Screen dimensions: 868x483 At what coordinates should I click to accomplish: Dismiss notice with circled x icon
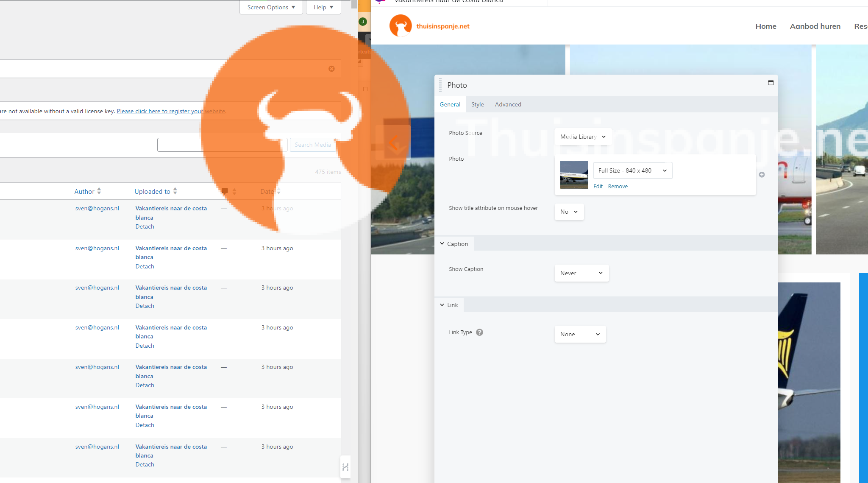[x=331, y=69]
